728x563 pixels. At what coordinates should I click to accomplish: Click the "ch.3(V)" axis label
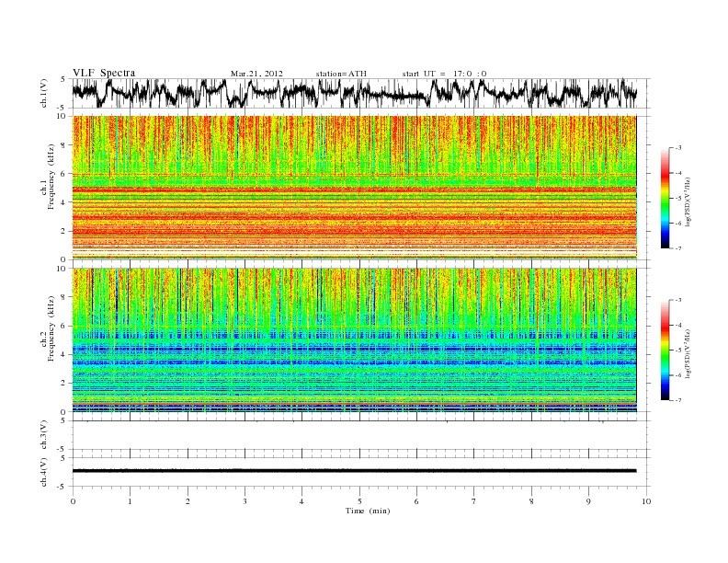coord(43,435)
